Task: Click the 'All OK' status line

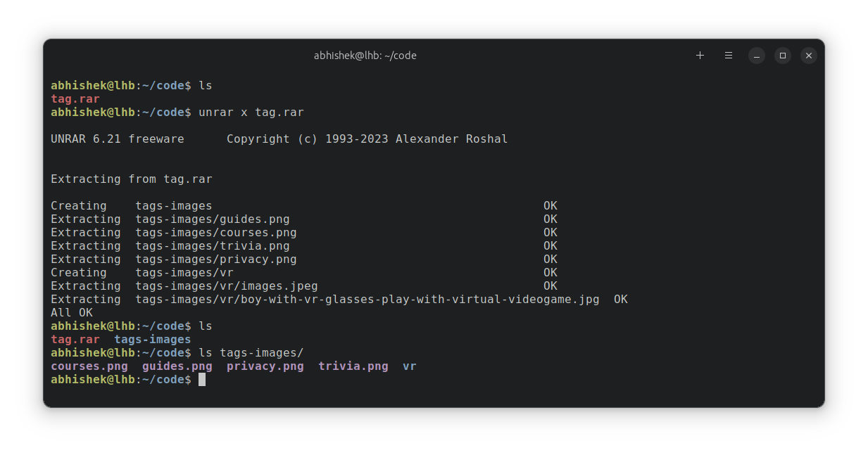Action: click(x=72, y=313)
